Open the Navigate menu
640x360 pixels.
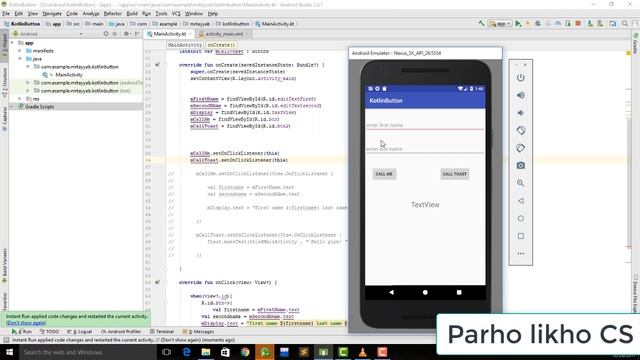(x=52, y=13)
